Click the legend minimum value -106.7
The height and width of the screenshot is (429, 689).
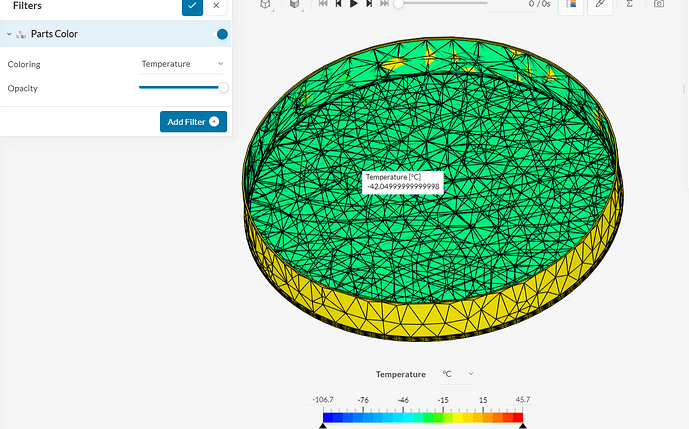(x=323, y=400)
